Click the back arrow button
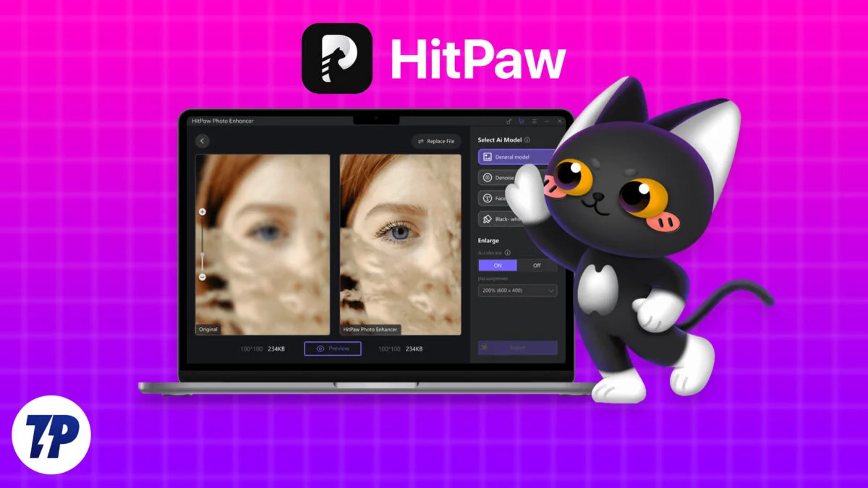The image size is (868, 488). pyautogui.click(x=203, y=141)
